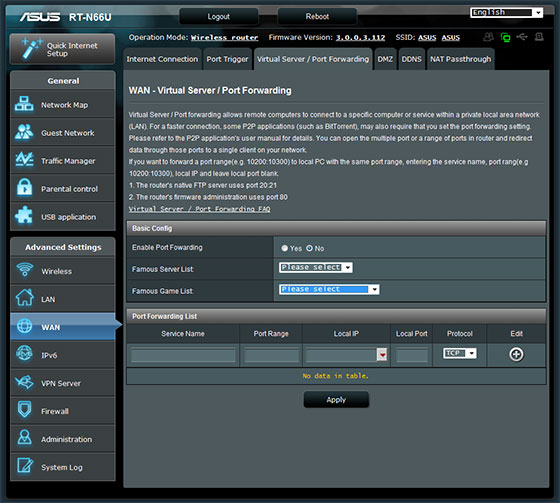Open the Famous Game List dropdown
Image resolution: width=560 pixels, height=503 pixels.
pos(329,289)
